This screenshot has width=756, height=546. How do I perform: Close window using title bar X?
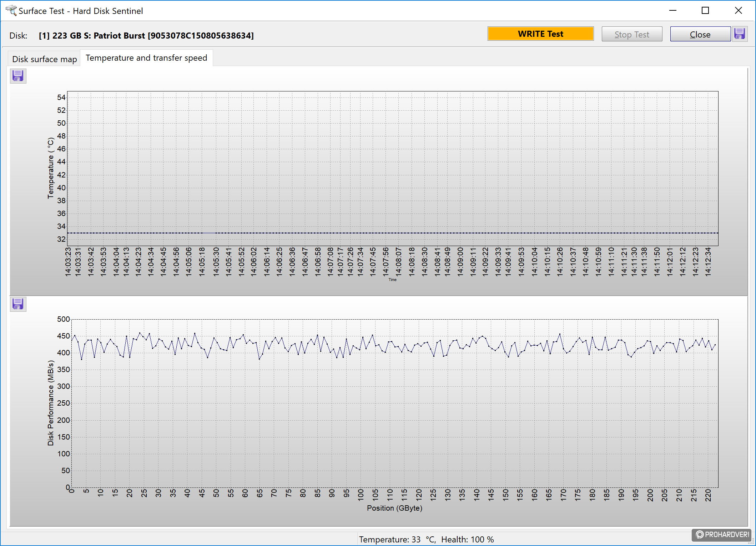pyautogui.click(x=739, y=11)
